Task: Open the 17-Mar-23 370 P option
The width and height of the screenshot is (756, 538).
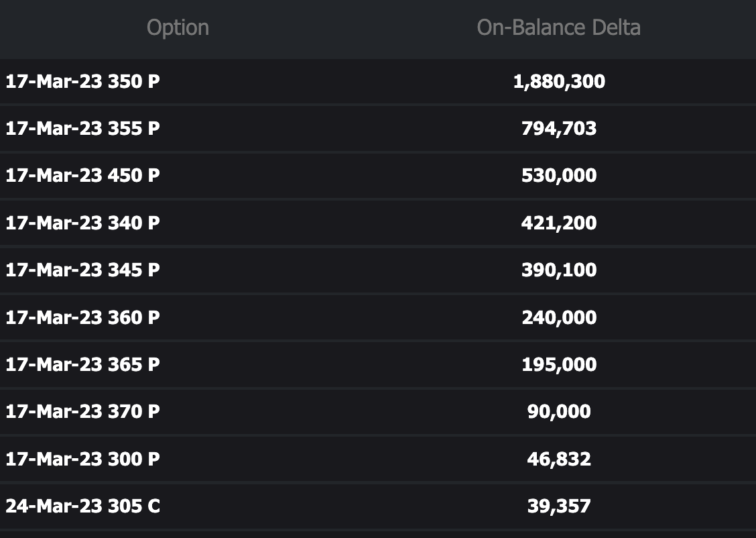Action: [x=83, y=411]
